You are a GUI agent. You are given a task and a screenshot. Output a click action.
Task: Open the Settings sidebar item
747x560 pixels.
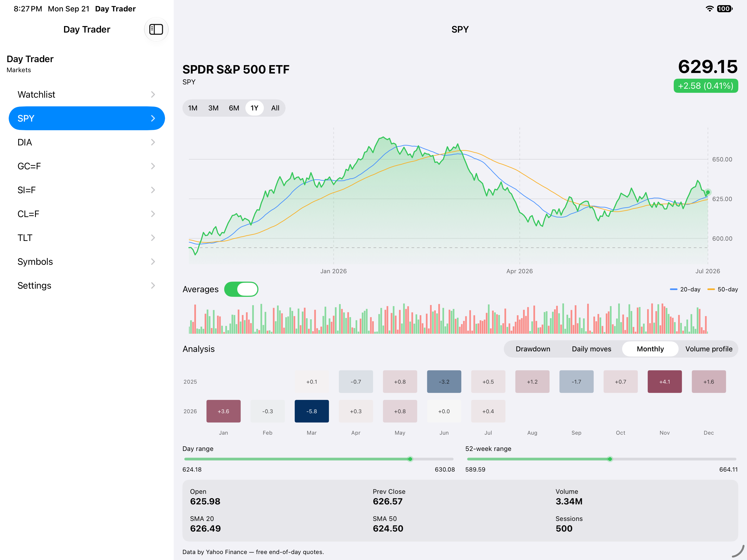tap(87, 286)
